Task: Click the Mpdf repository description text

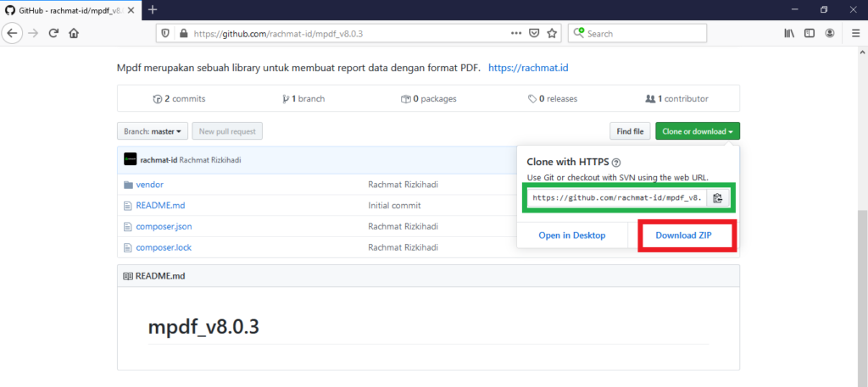Action: [x=299, y=68]
